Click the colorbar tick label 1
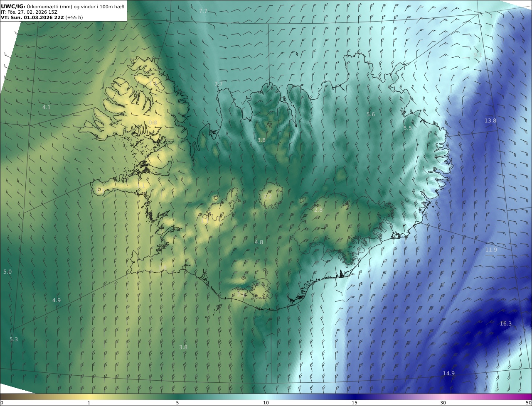Image resolution: width=532 pixels, height=406 pixels. (89, 403)
